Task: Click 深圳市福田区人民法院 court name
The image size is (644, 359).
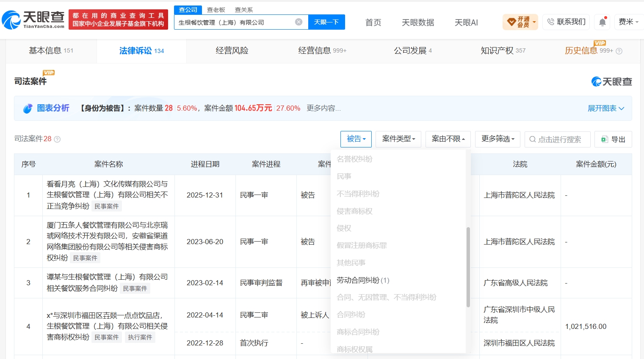Action: tap(519, 343)
